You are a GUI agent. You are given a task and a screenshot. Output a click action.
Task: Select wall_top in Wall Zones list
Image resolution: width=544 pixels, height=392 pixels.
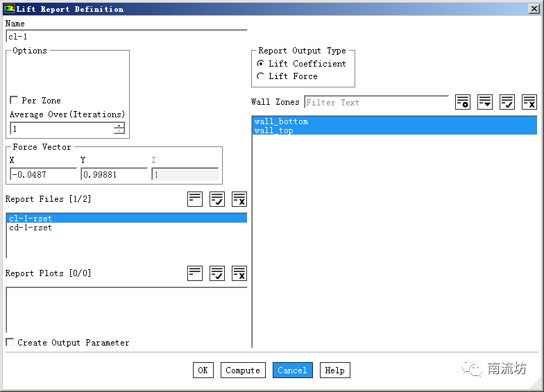(395, 130)
